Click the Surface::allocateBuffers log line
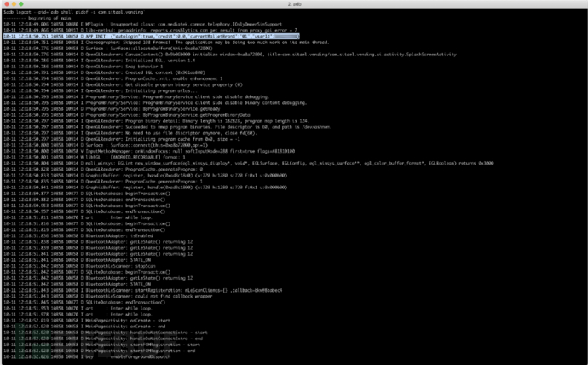Screen dimensions: 588x365 tap(108, 49)
